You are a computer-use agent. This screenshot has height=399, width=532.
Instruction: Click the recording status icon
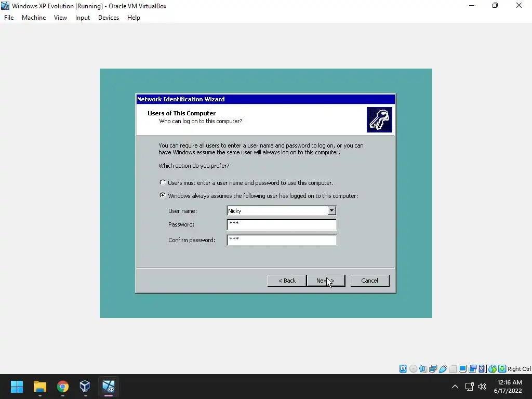pyautogui.click(x=472, y=369)
